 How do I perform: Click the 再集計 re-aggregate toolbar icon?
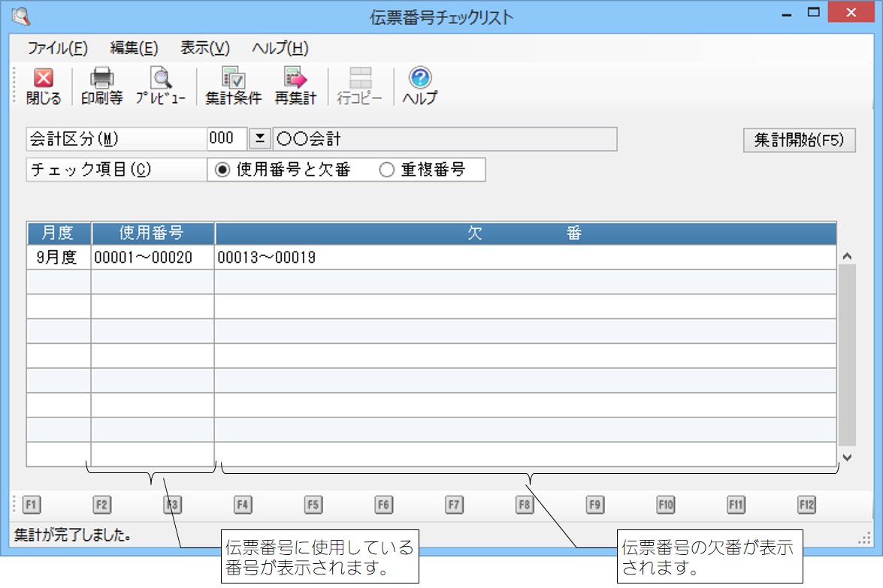(295, 79)
